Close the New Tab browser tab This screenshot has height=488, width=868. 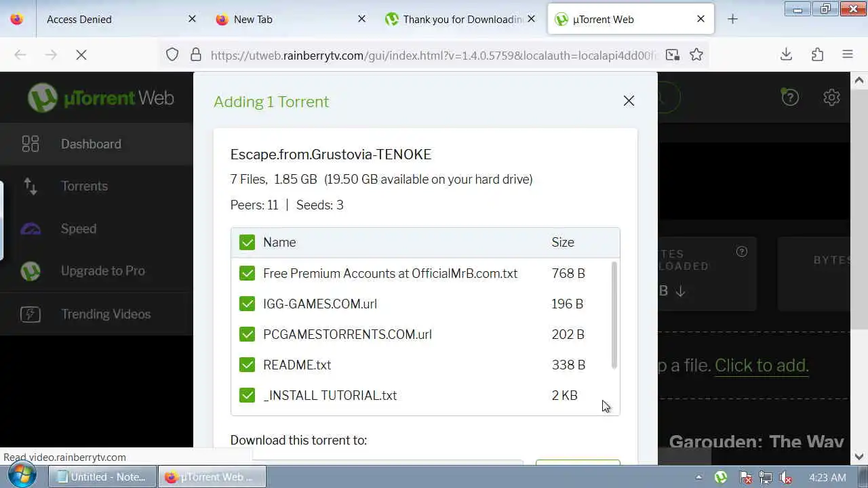[361, 19]
